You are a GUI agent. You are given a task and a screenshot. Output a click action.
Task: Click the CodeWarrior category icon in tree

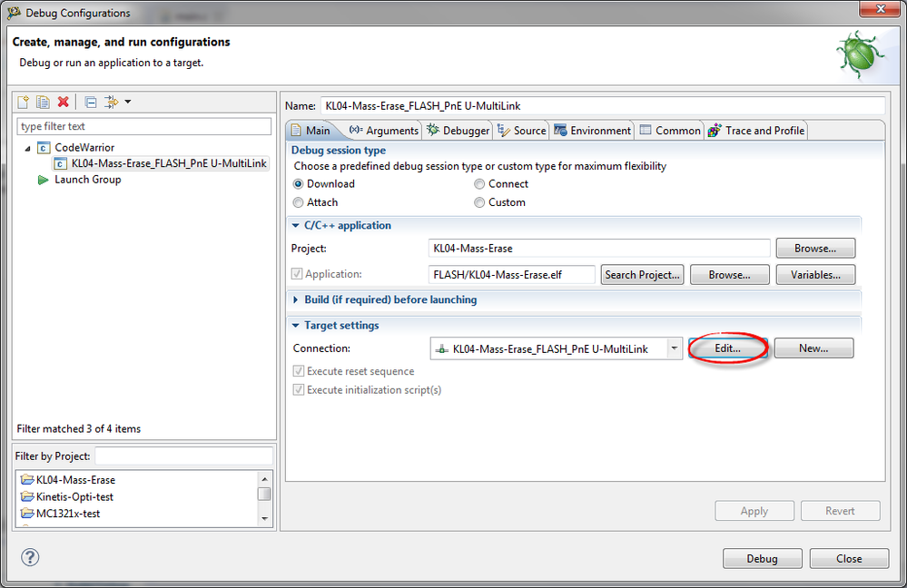(x=44, y=147)
